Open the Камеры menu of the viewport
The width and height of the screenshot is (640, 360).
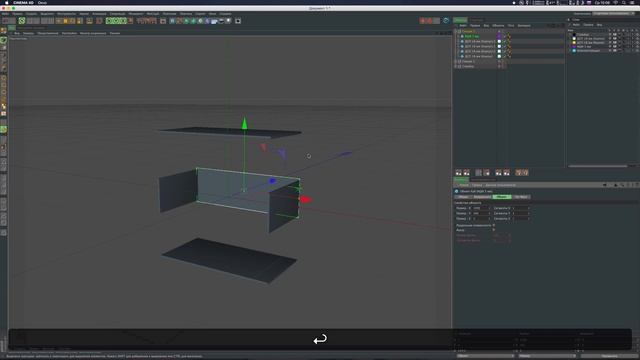(x=29, y=33)
